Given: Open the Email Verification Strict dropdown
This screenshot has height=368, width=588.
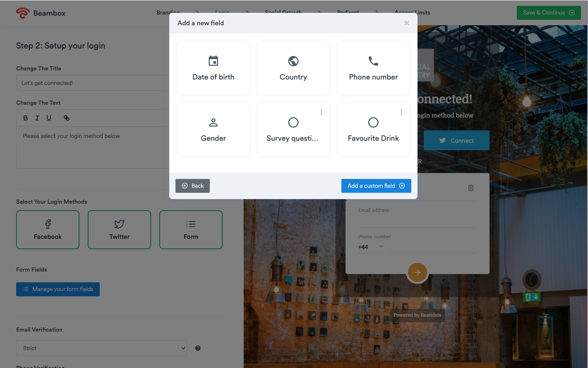Looking at the screenshot, I should pos(101,348).
